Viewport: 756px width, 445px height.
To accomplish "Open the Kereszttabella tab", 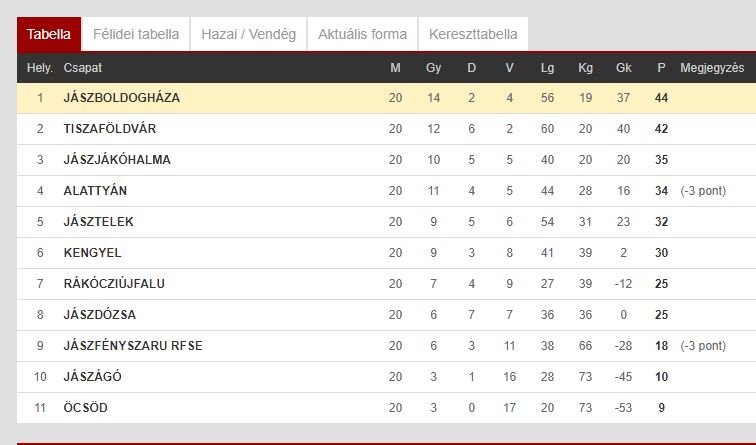I will point(473,34).
